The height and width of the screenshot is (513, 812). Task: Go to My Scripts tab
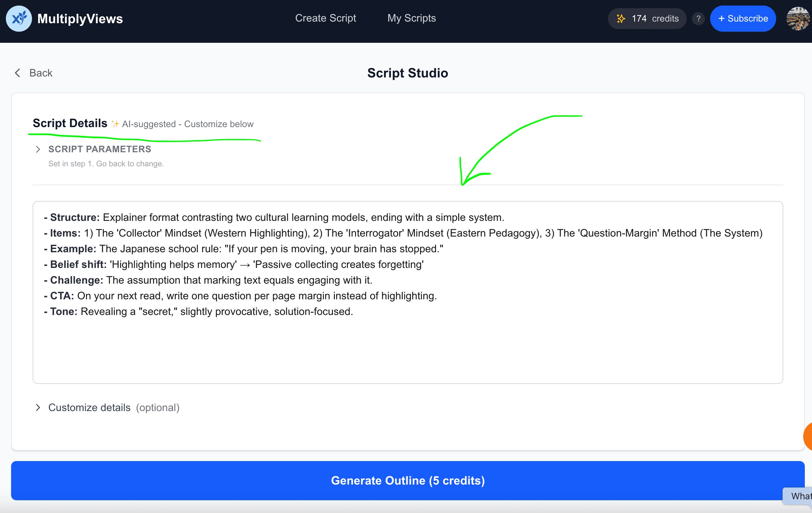coord(412,18)
